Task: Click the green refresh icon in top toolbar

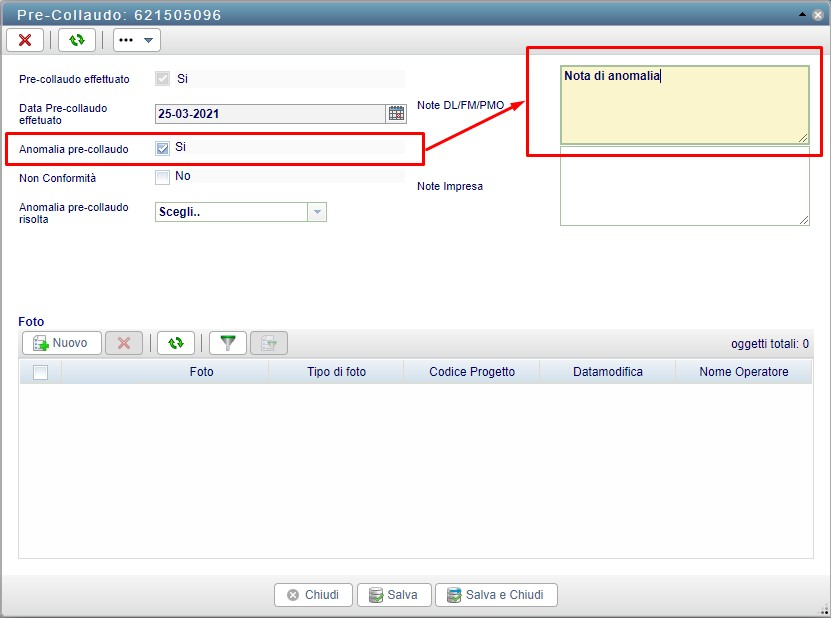Action: pyautogui.click(x=76, y=40)
